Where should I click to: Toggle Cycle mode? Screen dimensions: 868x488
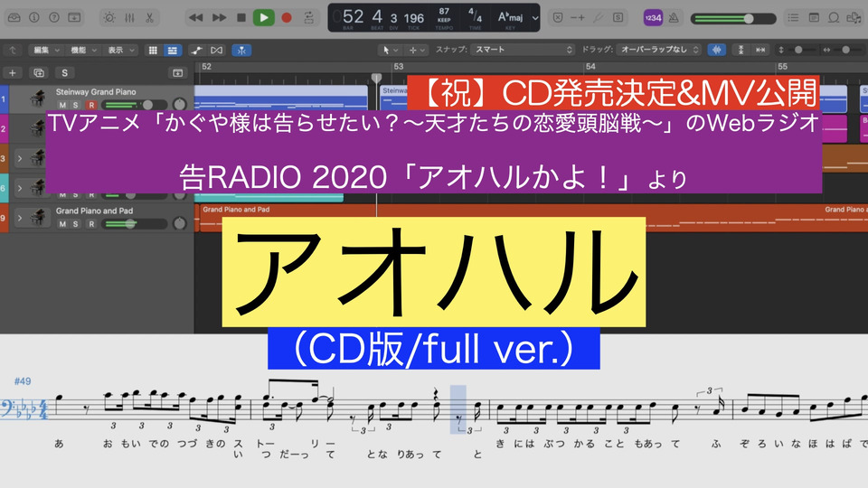point(309,18)
